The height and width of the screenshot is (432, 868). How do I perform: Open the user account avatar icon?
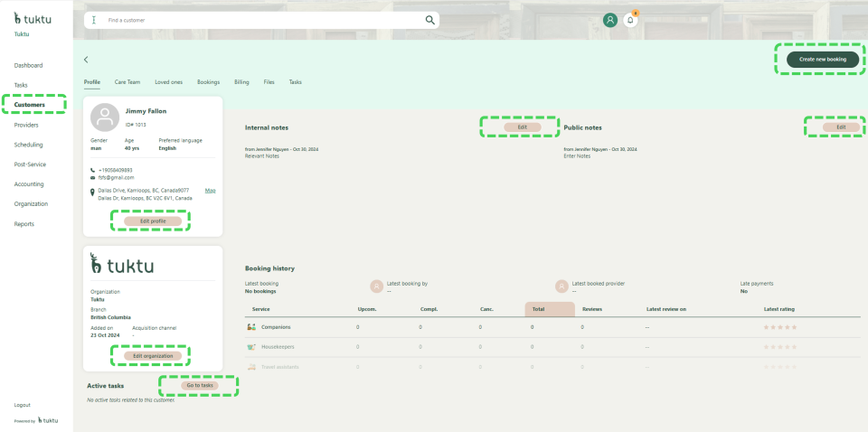(610, 20)
